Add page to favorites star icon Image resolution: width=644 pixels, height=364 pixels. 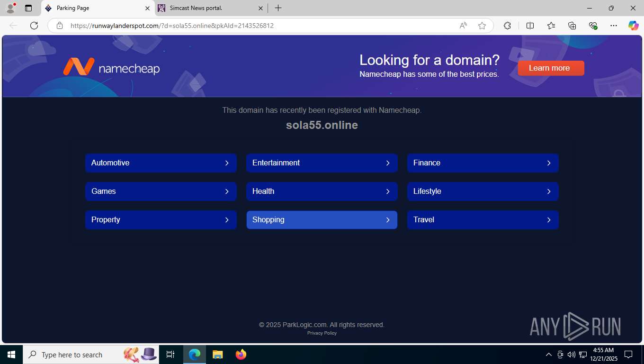[x=482, y=26]
